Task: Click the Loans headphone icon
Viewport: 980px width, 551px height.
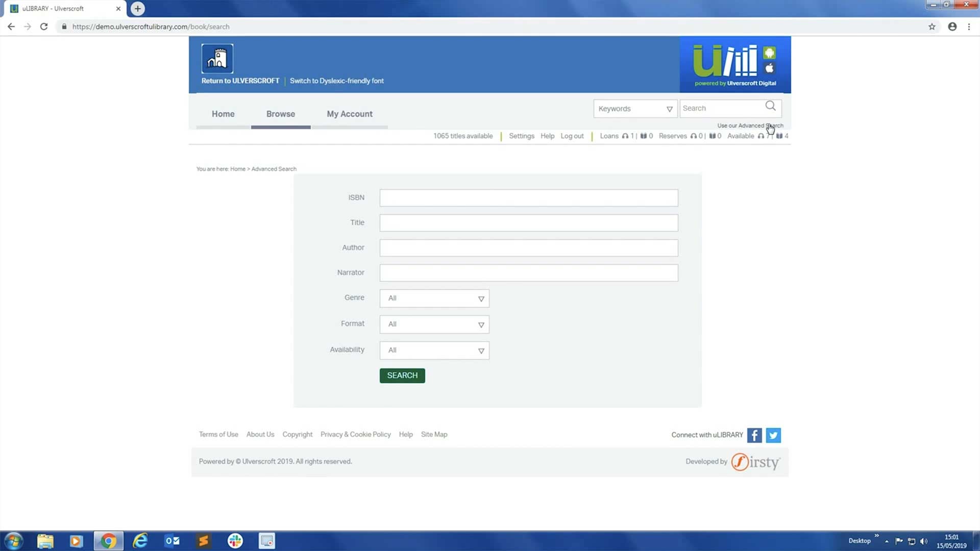Action: 624,136
